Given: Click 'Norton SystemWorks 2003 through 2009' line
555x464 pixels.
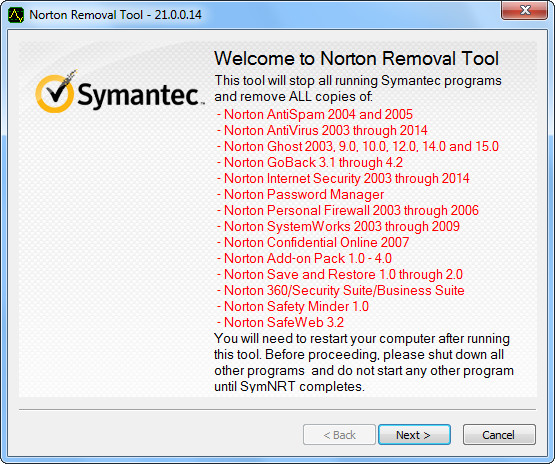Looking at the screenshot, I should tap(338, 226).
